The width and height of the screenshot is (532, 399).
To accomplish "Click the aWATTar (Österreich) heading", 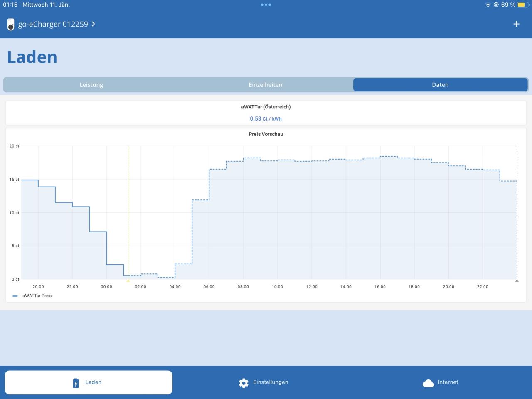I will tap(266, 107).
